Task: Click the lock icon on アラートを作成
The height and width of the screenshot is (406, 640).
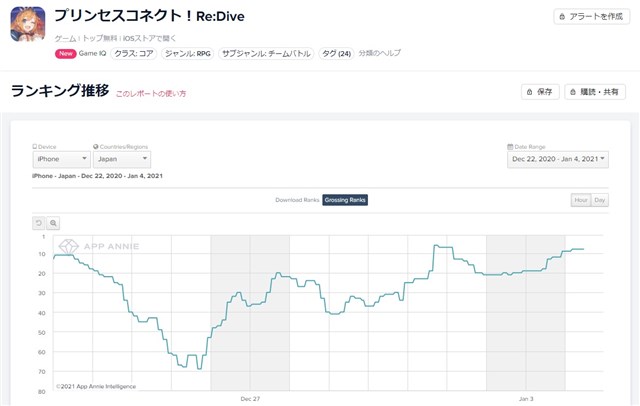Action: point(562,17)
